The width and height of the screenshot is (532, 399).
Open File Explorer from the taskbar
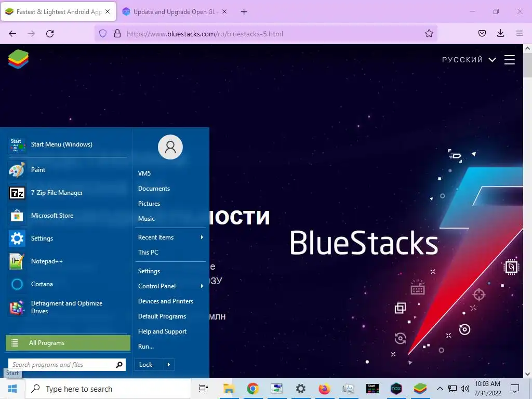click(x=229, y=389)
